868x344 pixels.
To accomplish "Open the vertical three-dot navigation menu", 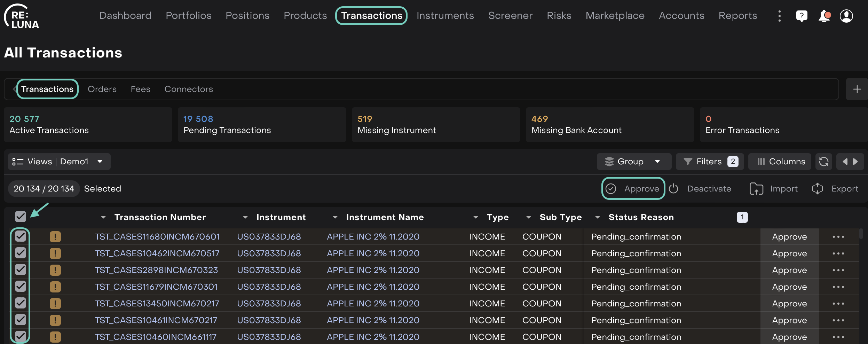I will point(779,16).
